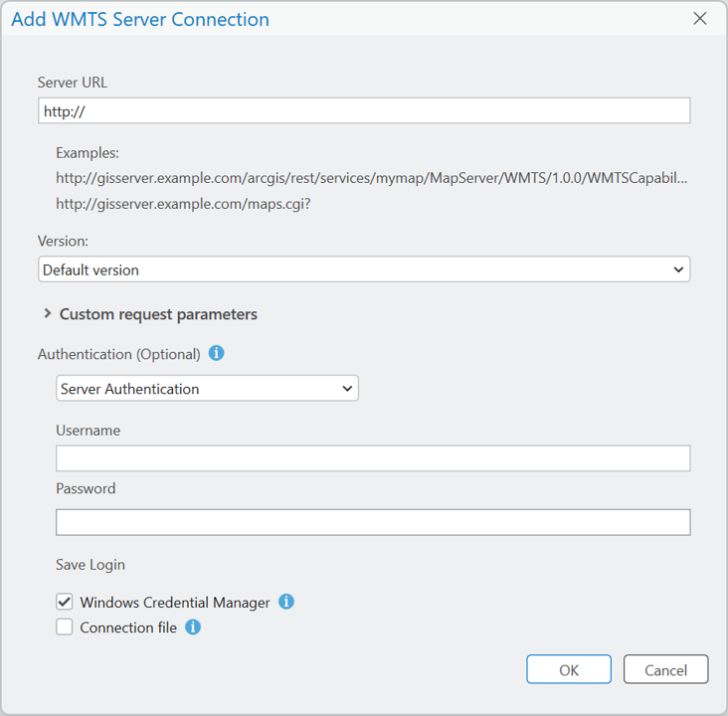This screenshot has width=728, height=716.
Task: Enable the Connection file checkbox
Action: pyautogui.click(x=65, y=627)
